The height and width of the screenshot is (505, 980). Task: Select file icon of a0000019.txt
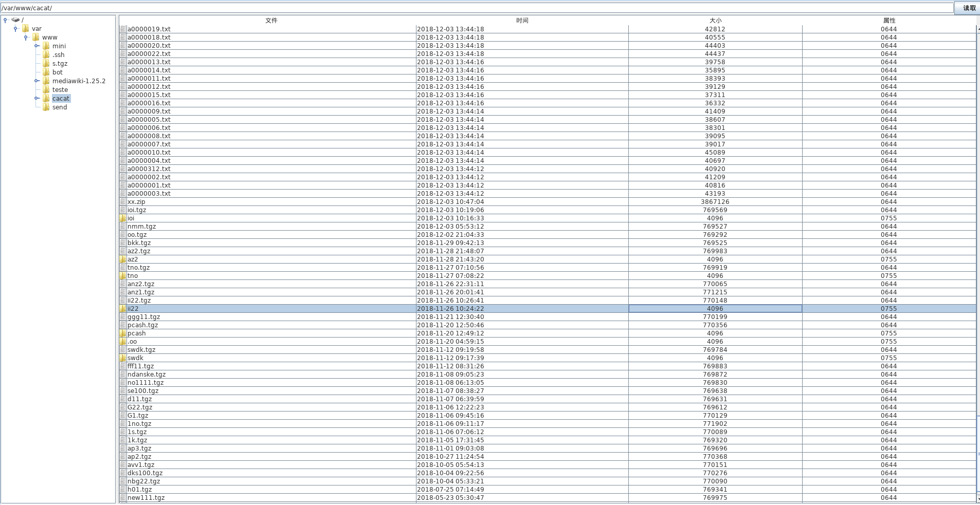tap(123, 29)
